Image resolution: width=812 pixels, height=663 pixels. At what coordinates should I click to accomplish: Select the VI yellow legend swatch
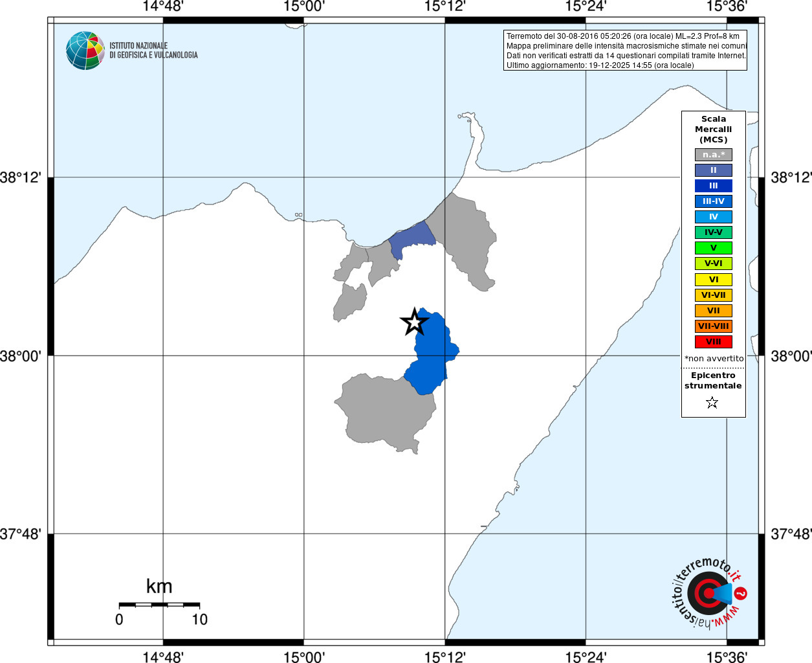tap(714, 280)
